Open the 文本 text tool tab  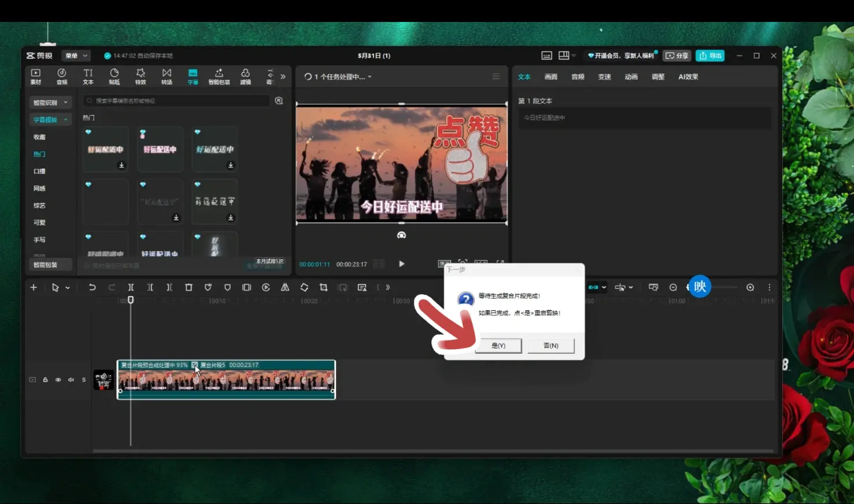coord(88,76)
